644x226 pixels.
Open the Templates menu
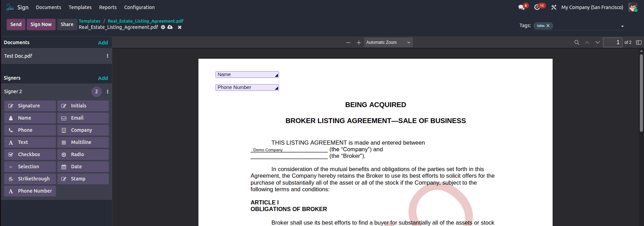tap(80, 7)
